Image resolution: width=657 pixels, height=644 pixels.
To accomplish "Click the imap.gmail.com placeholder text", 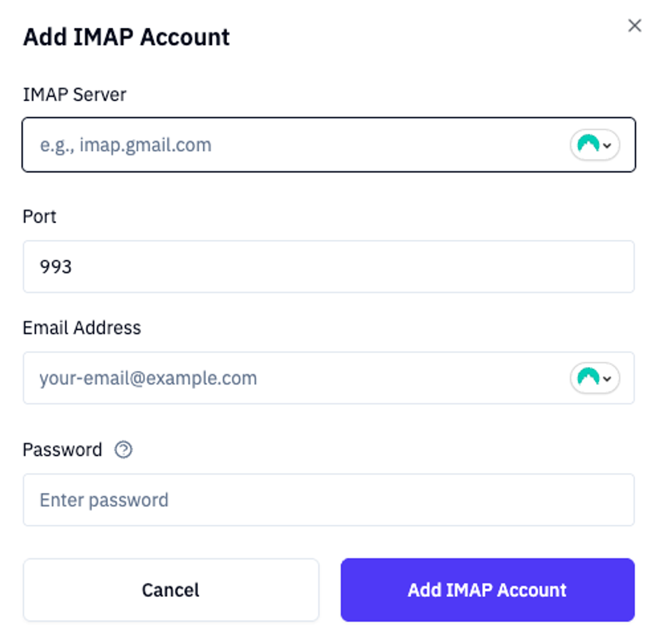I will coord(126,145).
